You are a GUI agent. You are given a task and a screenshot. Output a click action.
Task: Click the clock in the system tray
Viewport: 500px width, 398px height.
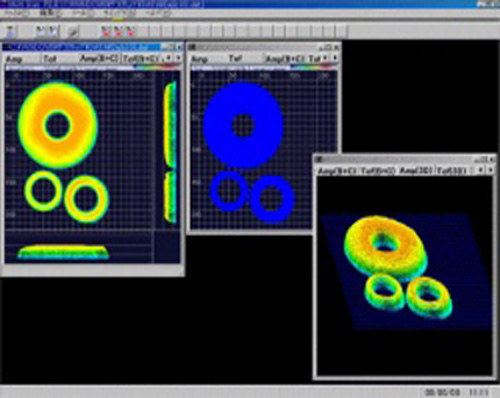479,392
